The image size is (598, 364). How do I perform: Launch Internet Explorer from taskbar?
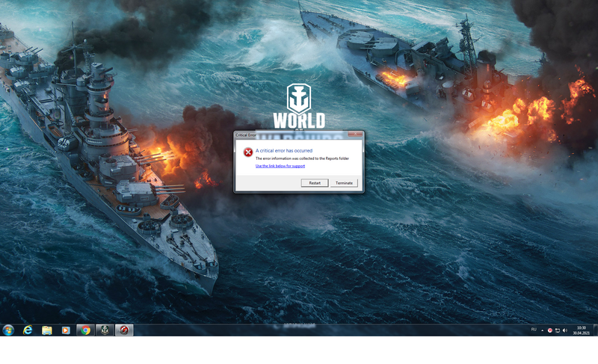(28, 330)
